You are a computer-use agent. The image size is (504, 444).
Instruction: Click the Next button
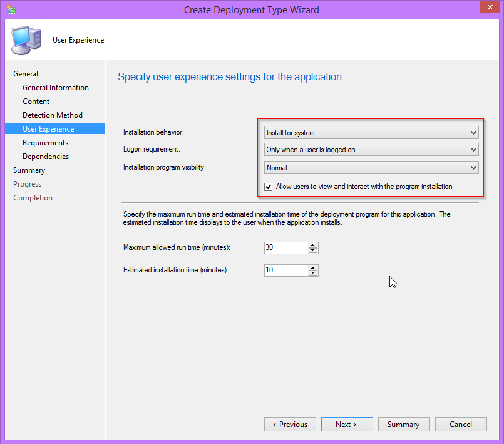(x=346, y=424)
